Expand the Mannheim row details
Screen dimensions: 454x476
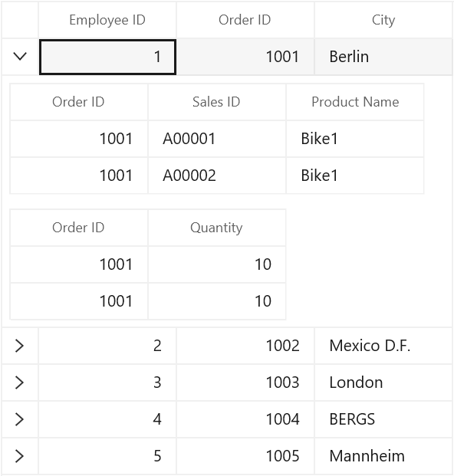(19, 456)
